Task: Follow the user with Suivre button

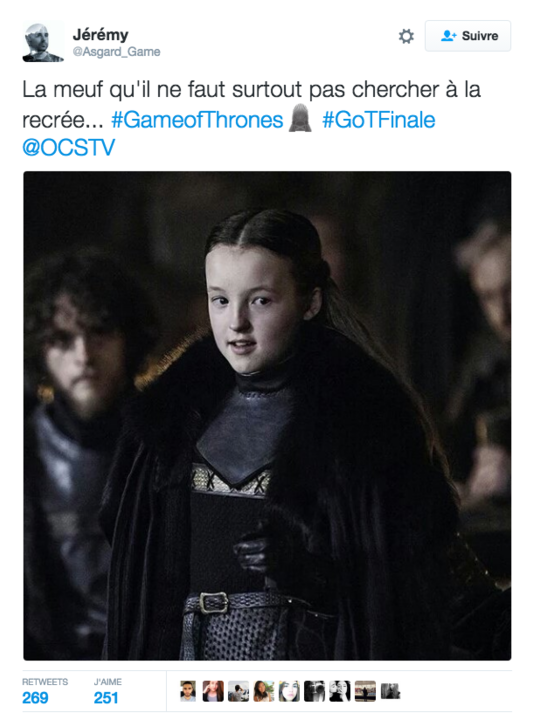Action: [468, 36]
